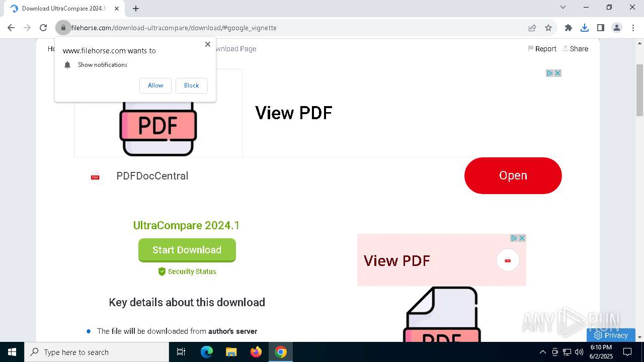Show Chrome downloads
Viewport: 644px width, 362px height.
(x=585, y=28)
